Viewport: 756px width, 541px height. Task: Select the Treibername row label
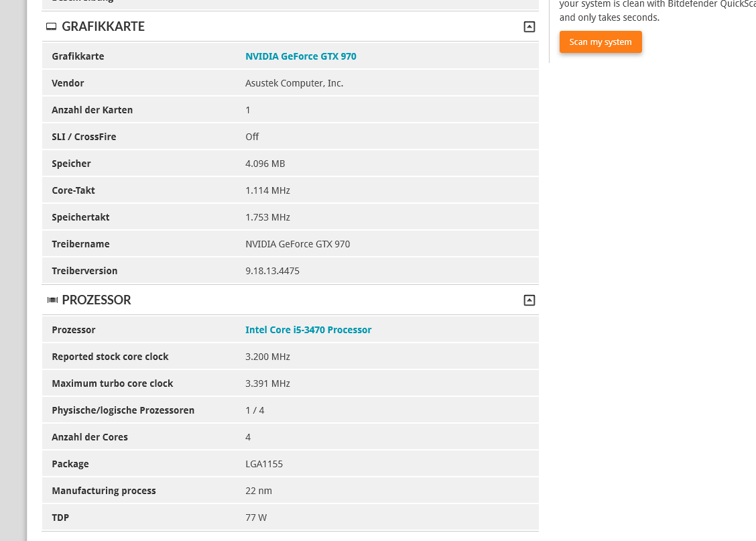80,245
